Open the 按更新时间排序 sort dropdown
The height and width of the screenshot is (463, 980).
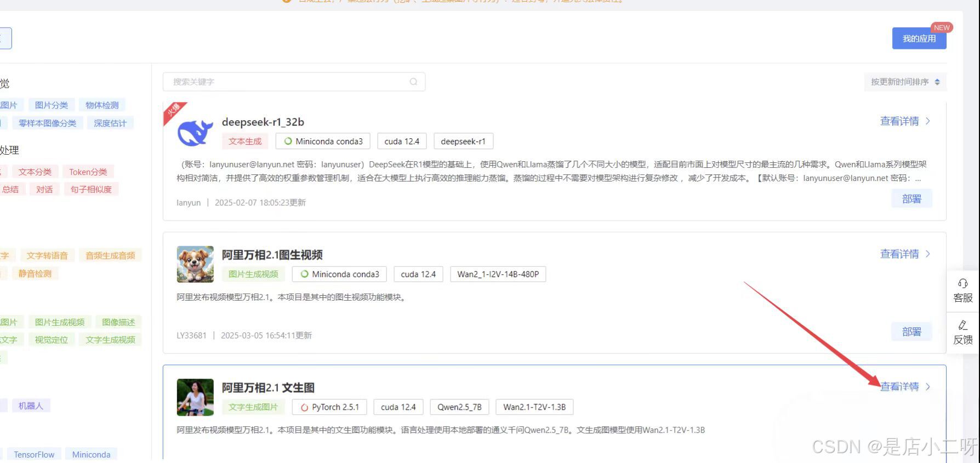(905, 82)
